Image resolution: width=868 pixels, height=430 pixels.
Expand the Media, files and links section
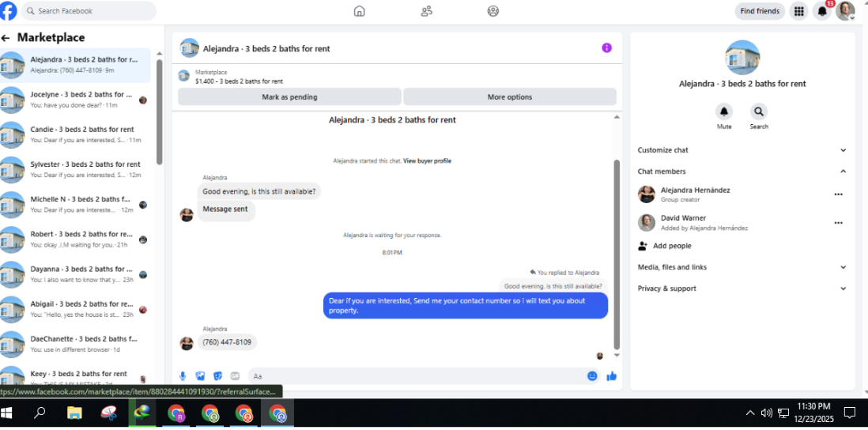coord(742,267)
